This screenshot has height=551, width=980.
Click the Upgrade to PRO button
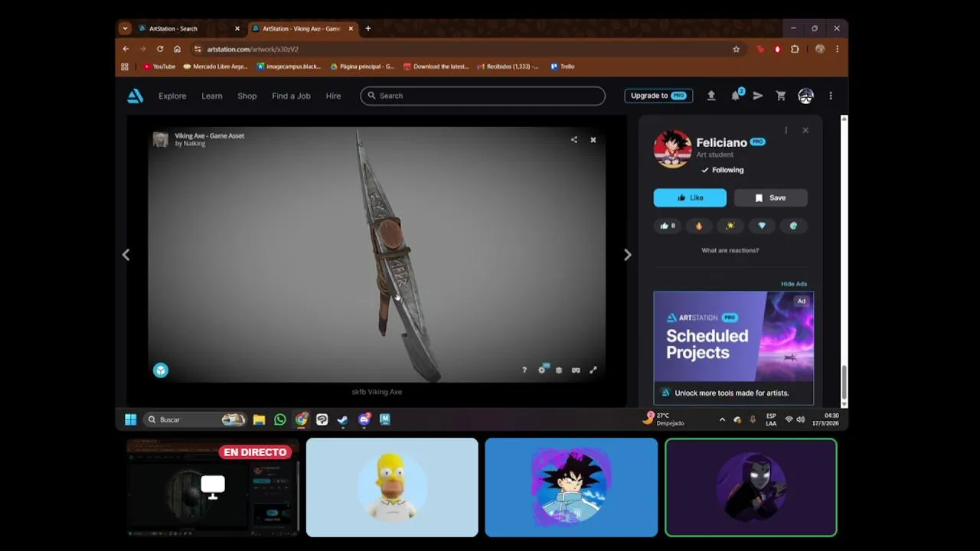point(658,96)
